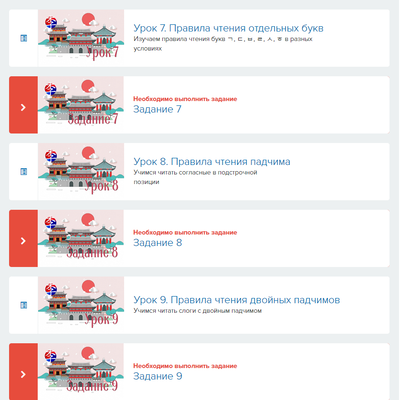
Task: Open the Урок 9 temple thumbnail image
Action: point(81,305)
